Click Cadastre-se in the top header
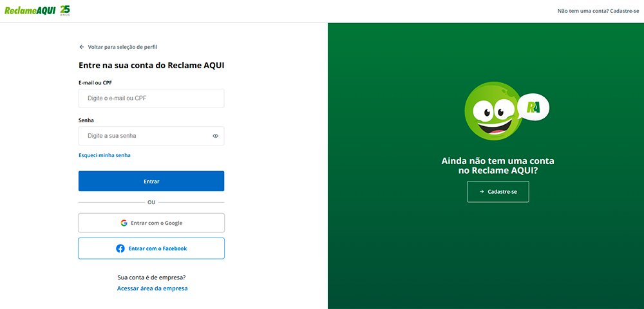The height and width of the screenshot is (309, 644). tap(624, 11)
